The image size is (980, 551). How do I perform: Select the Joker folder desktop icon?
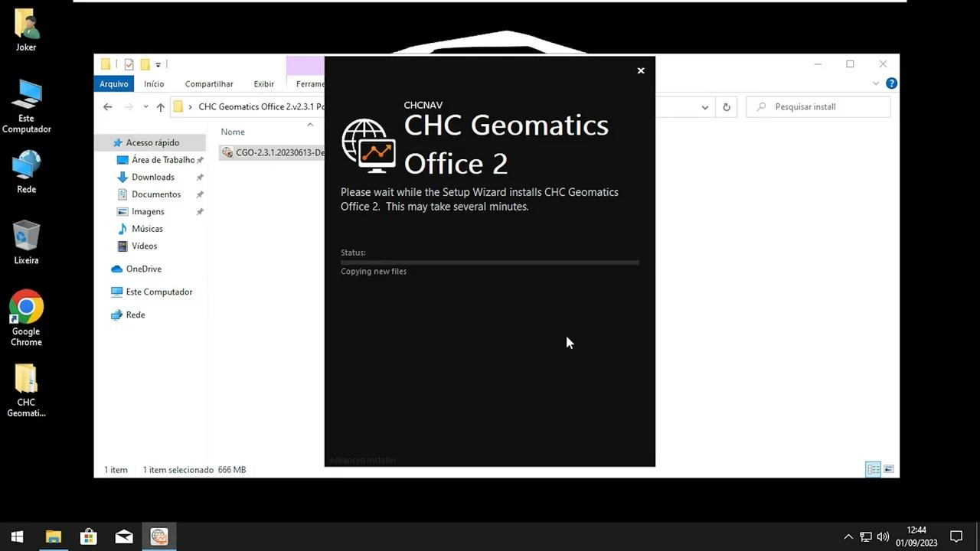pyautogui.click(x=26, y=31)
